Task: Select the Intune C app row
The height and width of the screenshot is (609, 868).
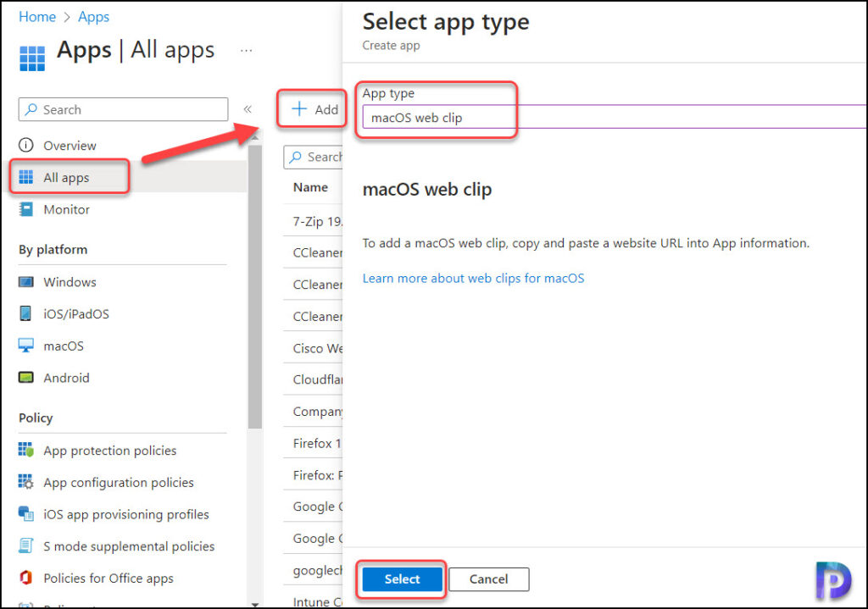Action: click(313, 601)
